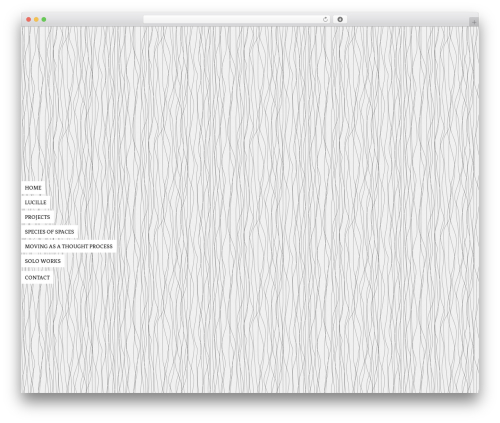
Task: Open MOVING AS A THOUGHT PROCESS page
Action: point(69,246)
